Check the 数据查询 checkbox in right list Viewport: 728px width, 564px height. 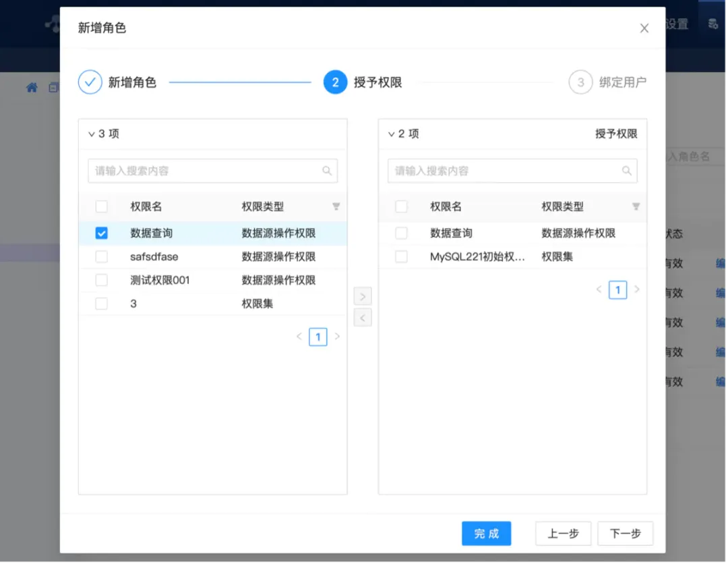click(x=401, y=233)
